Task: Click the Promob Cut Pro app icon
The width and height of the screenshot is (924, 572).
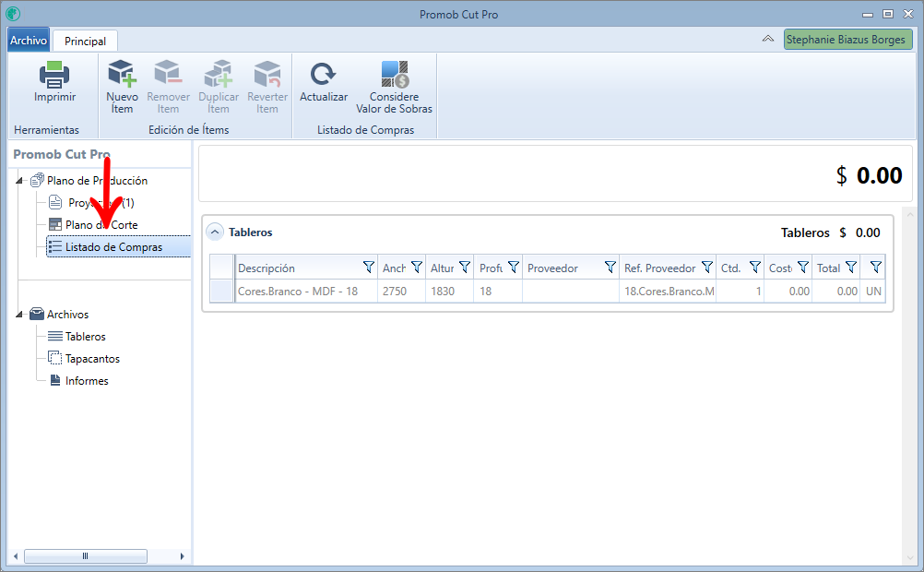Action: 13,14
